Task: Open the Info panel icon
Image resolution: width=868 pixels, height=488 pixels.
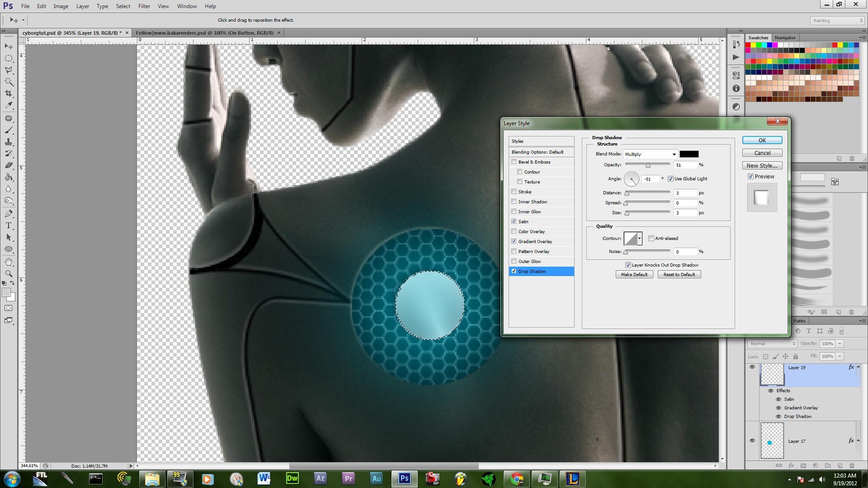Action: [x=736, y=89]
